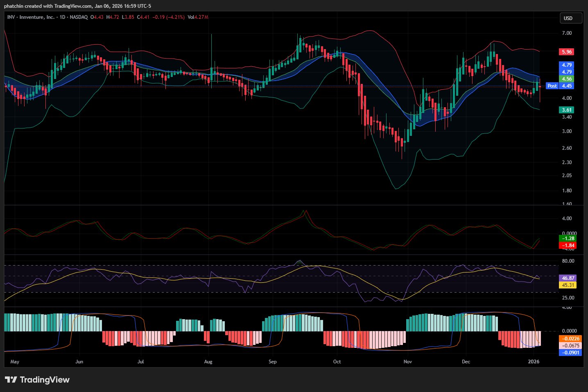The width and height of the screenshot is (588, 392).
Task: Click the green -1.28 indicator value label
Action: click(568, 239)
